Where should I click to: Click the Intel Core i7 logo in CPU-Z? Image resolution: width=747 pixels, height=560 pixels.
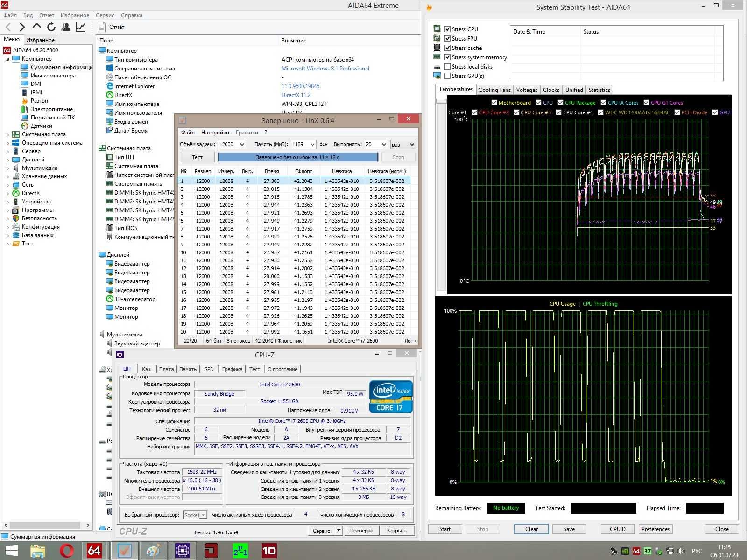391,397
